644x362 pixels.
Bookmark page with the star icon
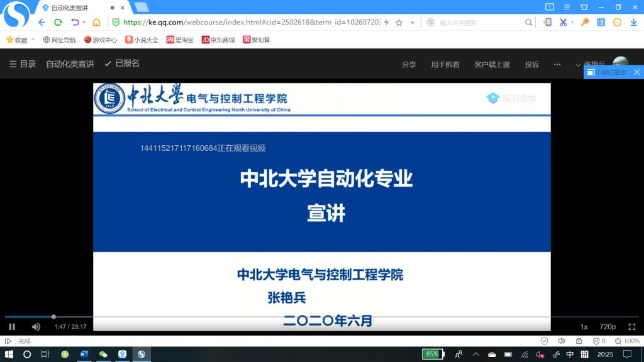pyautogui.click(x=399, y=22)
